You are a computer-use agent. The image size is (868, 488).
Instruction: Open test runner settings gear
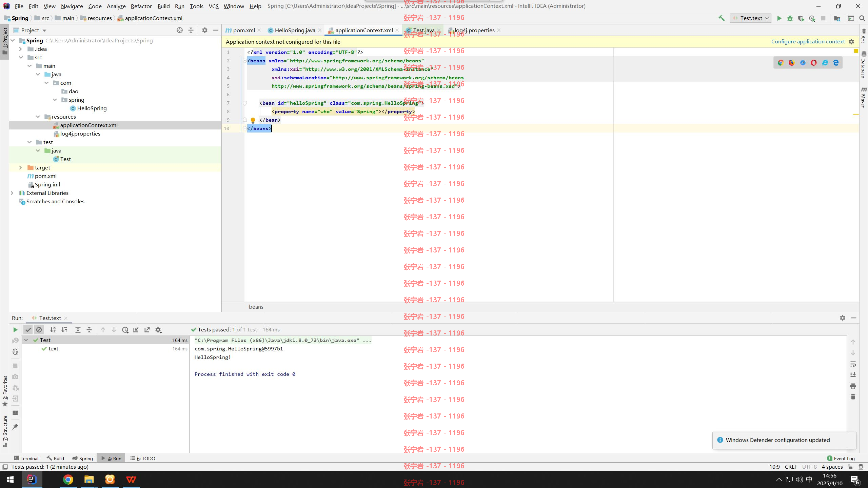click(158, 330)
